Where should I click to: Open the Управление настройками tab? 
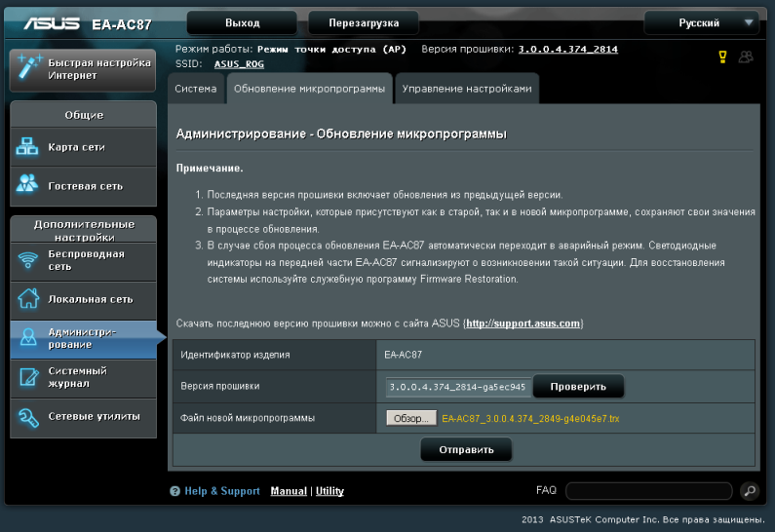(x=467, y=89)
